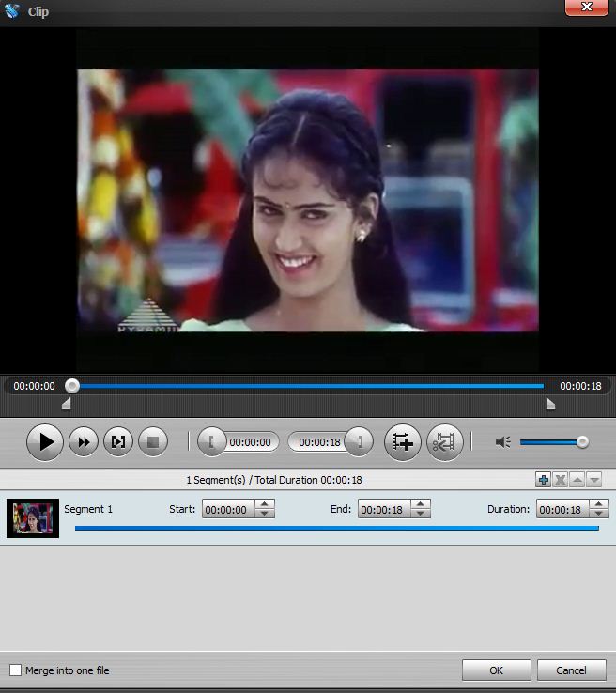Click the playback seek bar handle
The height and width of the screenshot is (693, 616).
[72, 386]
